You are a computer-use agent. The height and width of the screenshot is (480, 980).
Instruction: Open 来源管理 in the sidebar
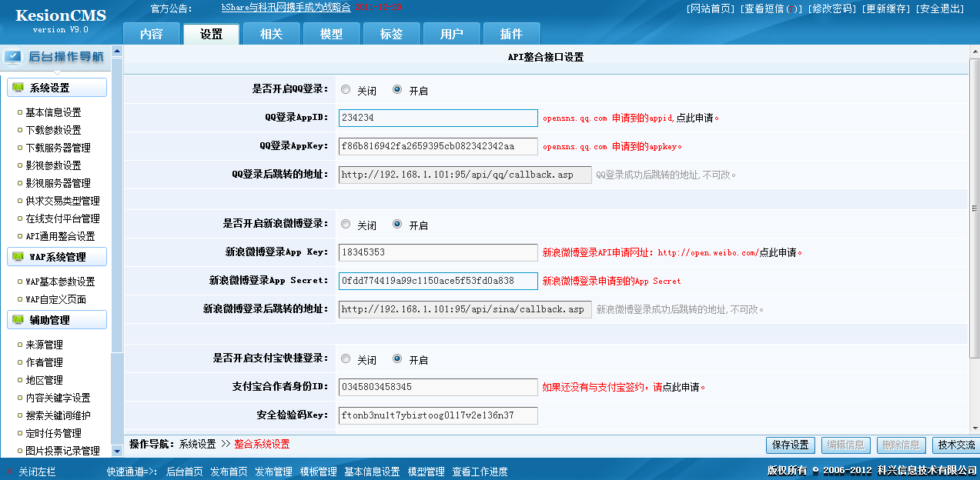point(44,345)
